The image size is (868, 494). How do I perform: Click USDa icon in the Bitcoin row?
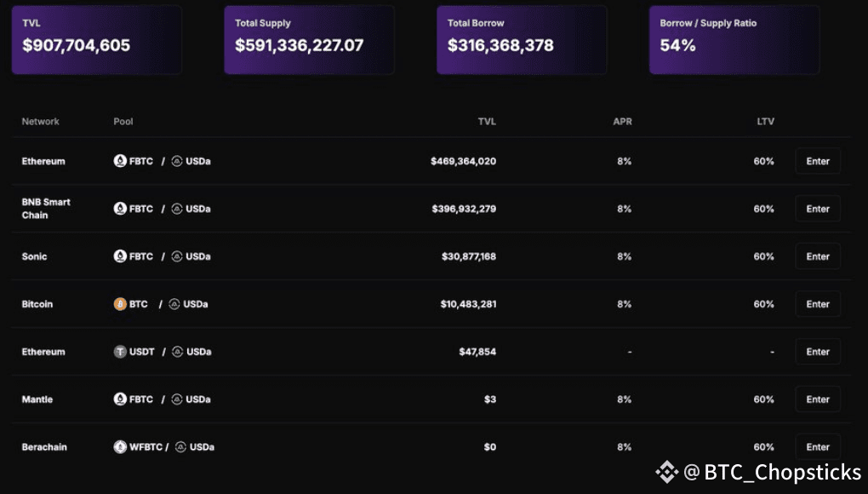pos(174,304)
